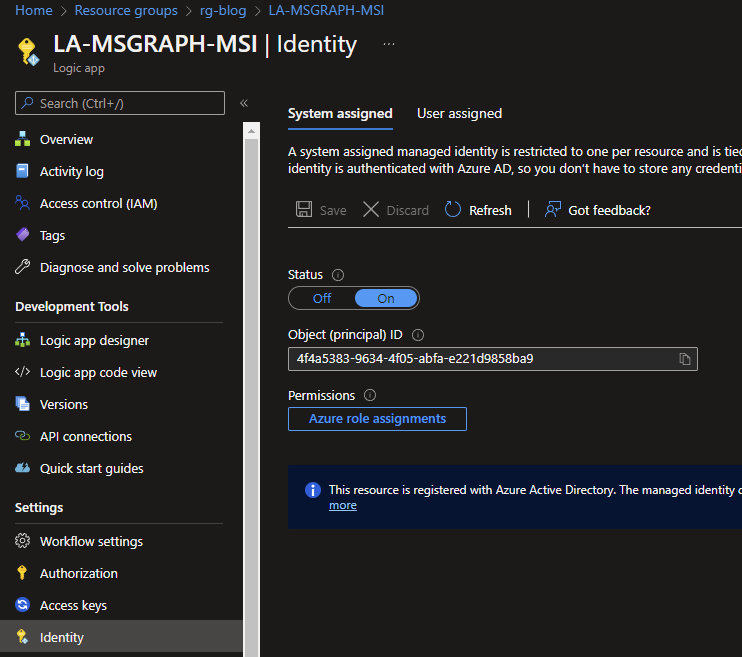
Task: Click the Overview icon in sidebar
Action: (x=23, y=140)
